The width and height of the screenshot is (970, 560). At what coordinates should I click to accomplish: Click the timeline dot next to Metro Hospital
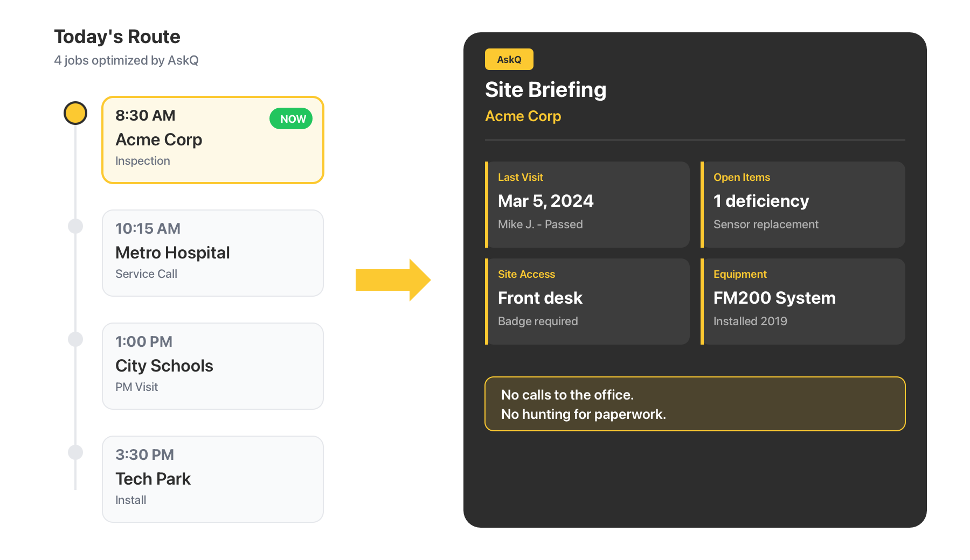[75, 227]
